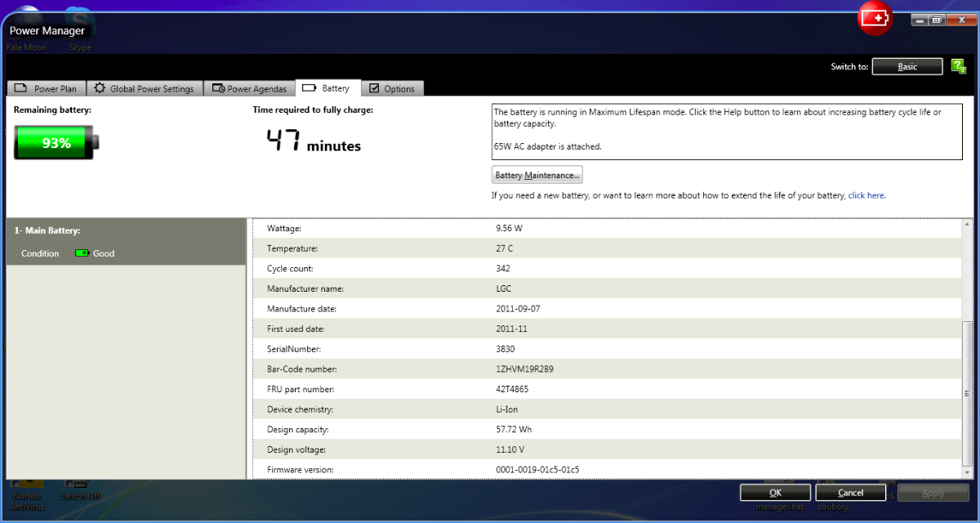Click scrollbar up arrow in battery details

(x=968, y=224)
